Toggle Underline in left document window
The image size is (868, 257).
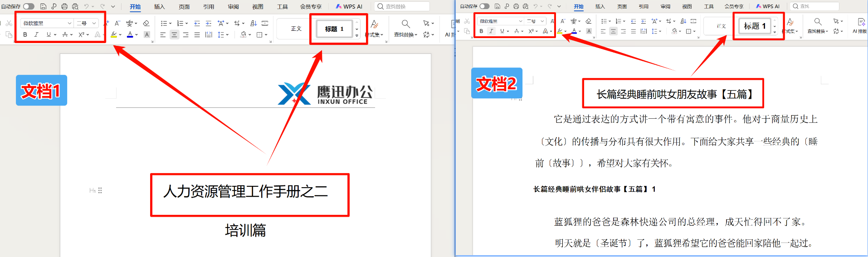pyautogui.click(x=49, y=34)
